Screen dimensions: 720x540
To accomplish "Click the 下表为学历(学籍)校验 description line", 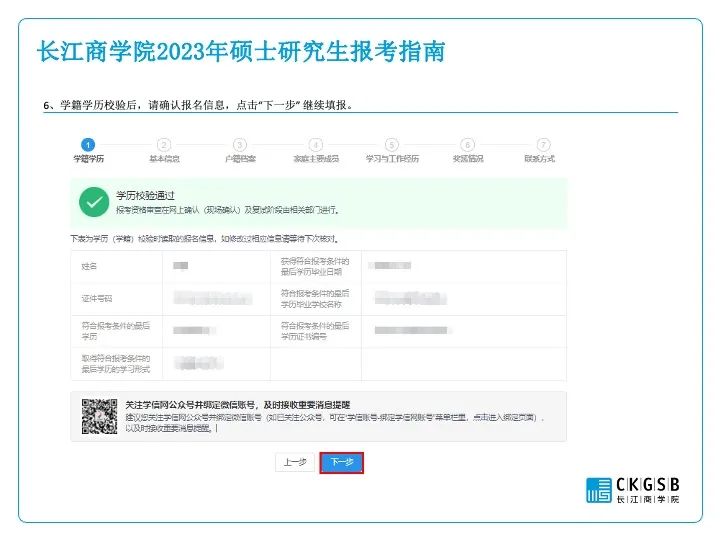I will [x=205, y=239].
